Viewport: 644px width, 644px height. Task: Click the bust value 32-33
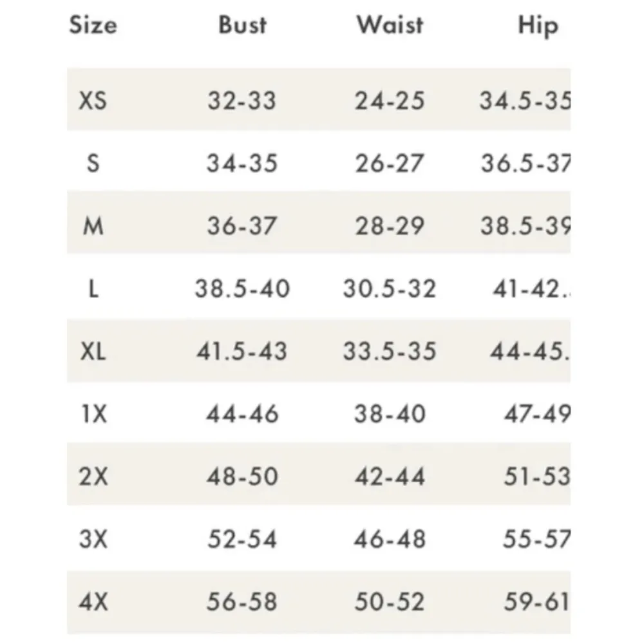(241, 101)
